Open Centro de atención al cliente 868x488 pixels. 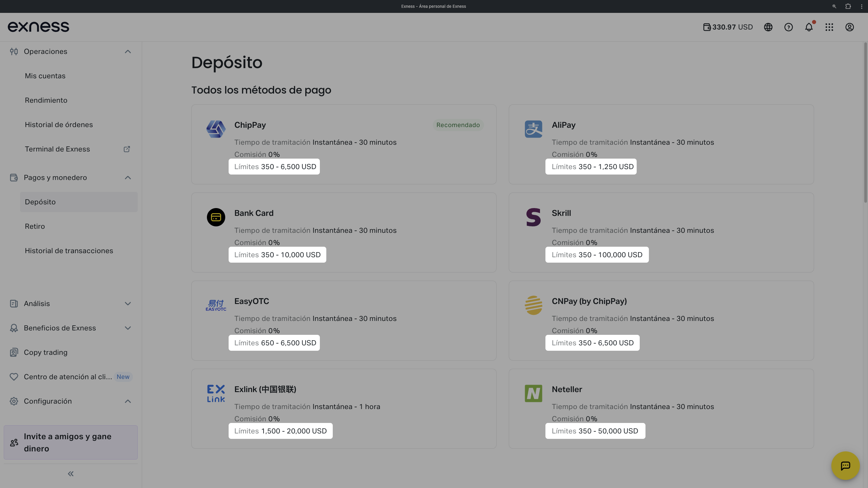click(68, 377)
